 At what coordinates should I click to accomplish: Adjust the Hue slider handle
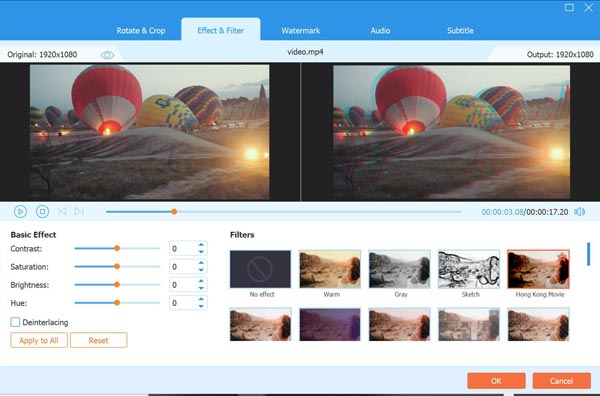pos(117,303)
